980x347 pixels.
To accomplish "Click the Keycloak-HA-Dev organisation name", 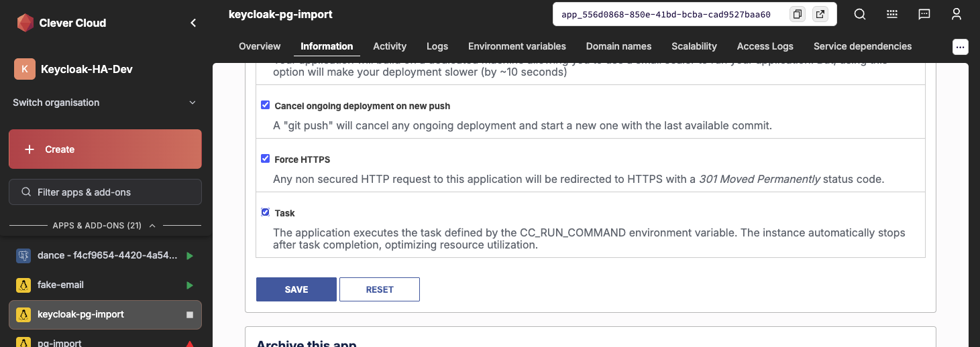I will tap(87, 69).
